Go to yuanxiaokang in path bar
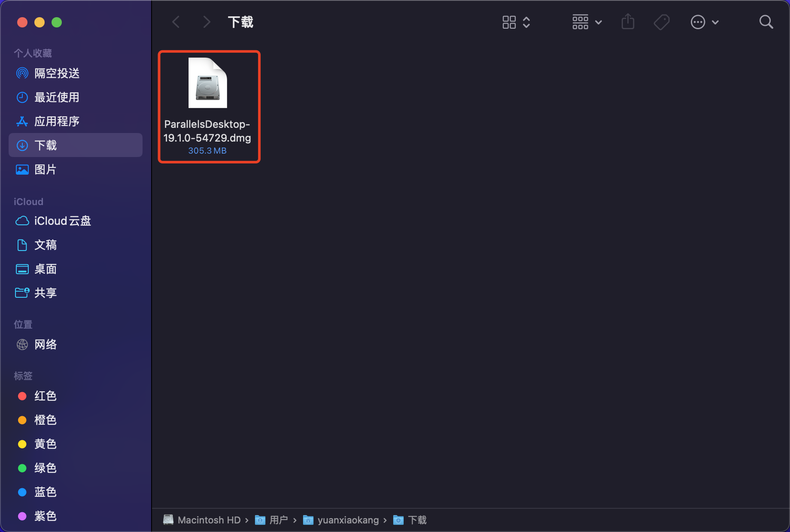Viewport: 790px width, 532px height. [x=341, y=520]
